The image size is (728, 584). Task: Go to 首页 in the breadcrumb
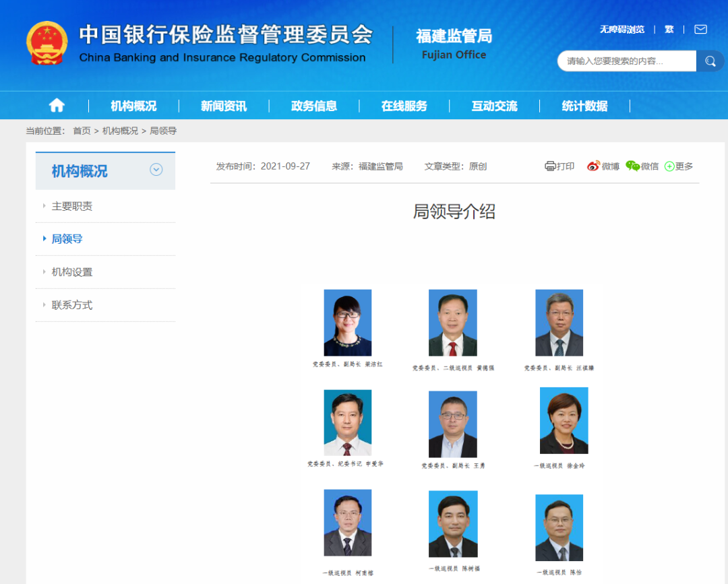(82, 131)
